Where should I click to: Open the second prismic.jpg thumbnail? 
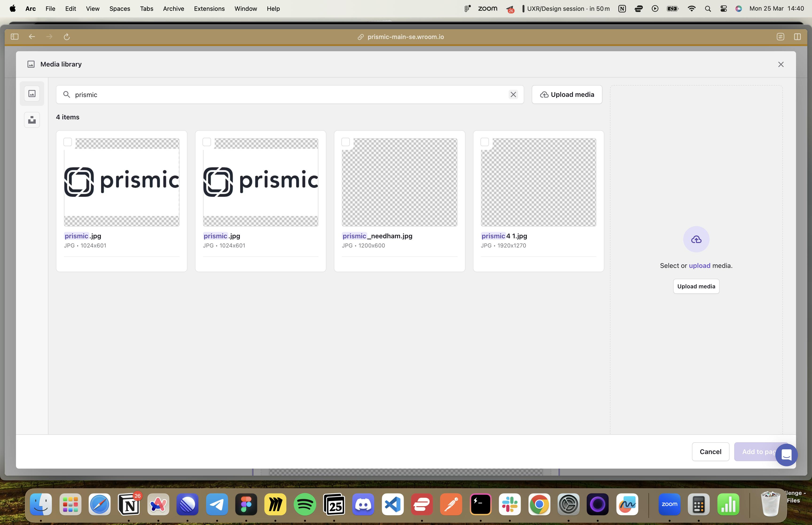click(x=261, y=182)
